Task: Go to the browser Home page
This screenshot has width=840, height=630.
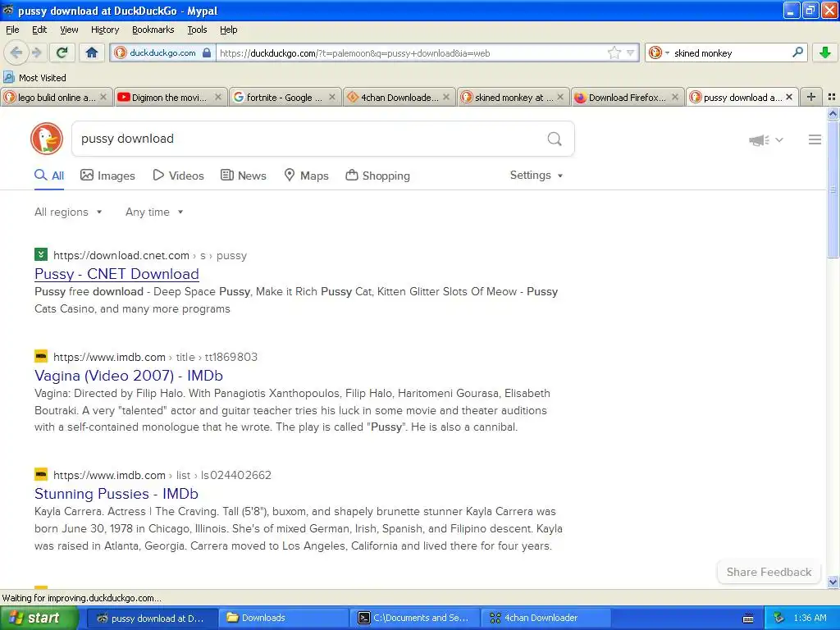Action: (x=92, y=52)
